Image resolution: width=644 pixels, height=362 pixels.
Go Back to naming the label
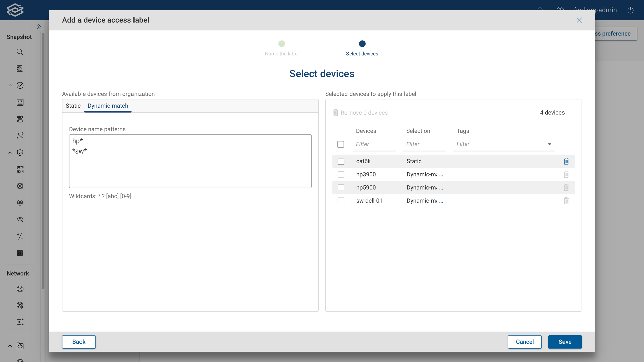click(78, 342)
